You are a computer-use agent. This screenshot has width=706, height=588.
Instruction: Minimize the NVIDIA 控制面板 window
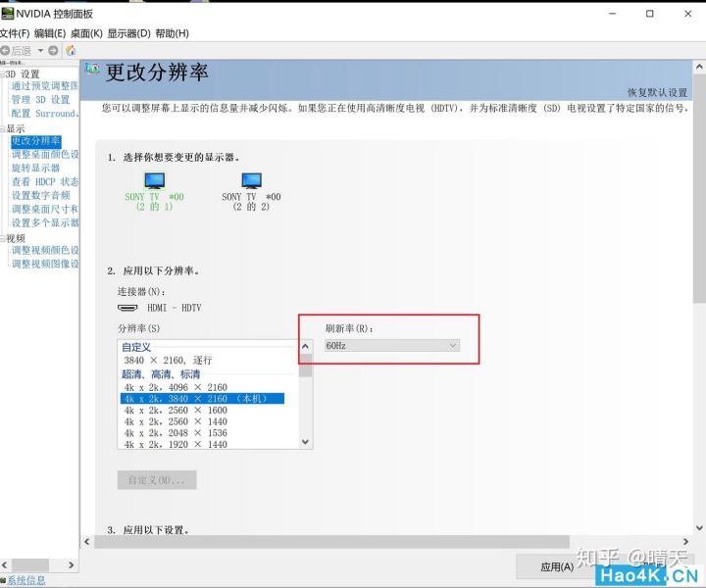coord(612,14)
